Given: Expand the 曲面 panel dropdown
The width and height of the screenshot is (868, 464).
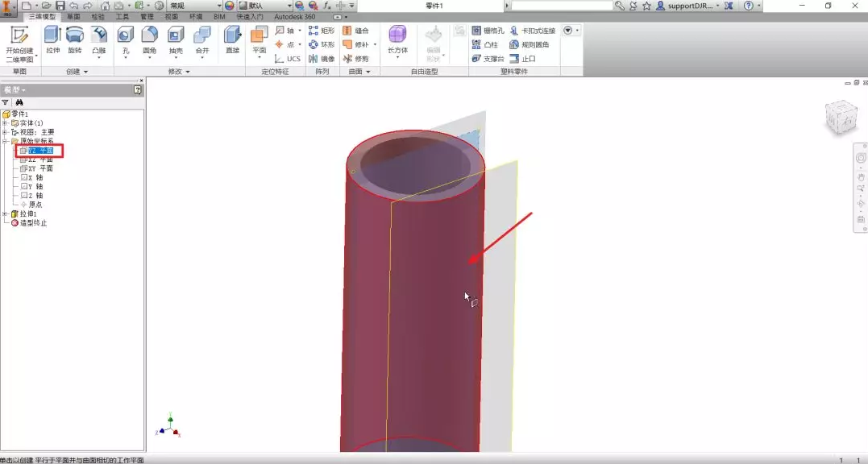Looking at the screenshot, I should 359,72.
